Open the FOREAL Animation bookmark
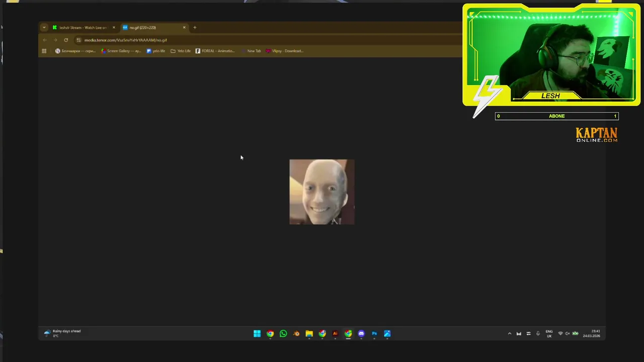Screen dimensions: 644x362 (x=215, y=51)
